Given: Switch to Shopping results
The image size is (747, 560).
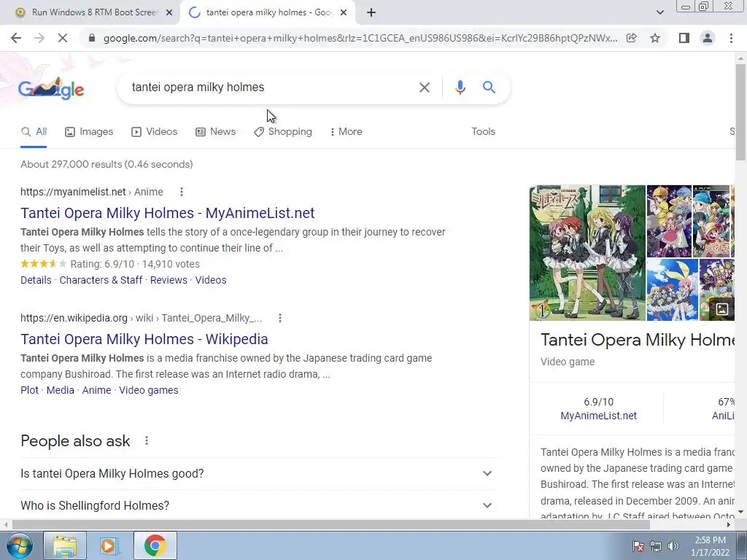Looking at the screenshot, I should [x=283, y=131].
